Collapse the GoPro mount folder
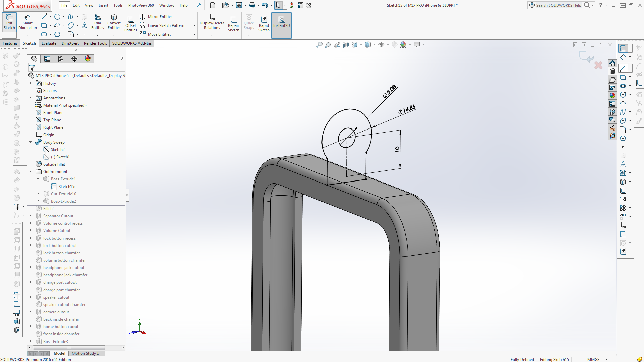Image resolution: width=644 pixels, height=362 pixels. click(x=31, y=171)
